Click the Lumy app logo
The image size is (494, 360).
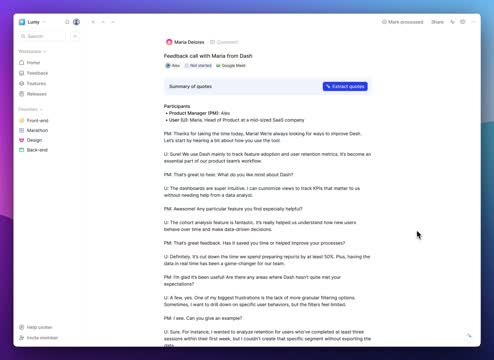(22, 22)
